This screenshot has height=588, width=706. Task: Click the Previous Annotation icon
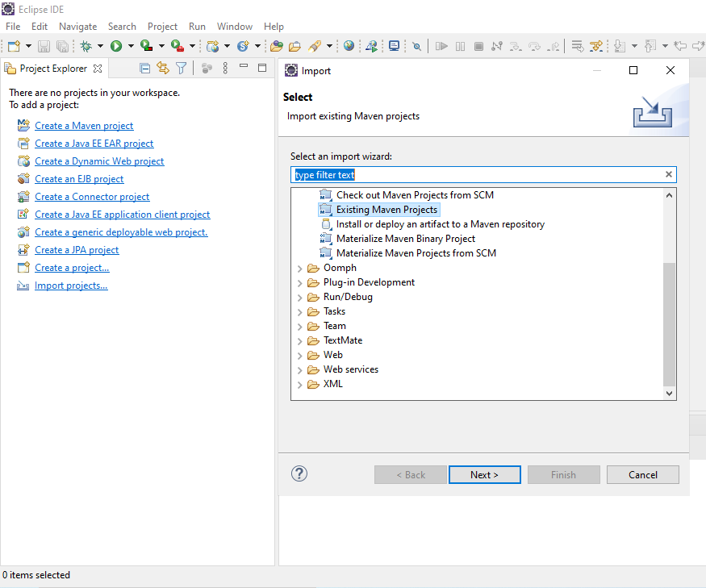tap(650, 46)
